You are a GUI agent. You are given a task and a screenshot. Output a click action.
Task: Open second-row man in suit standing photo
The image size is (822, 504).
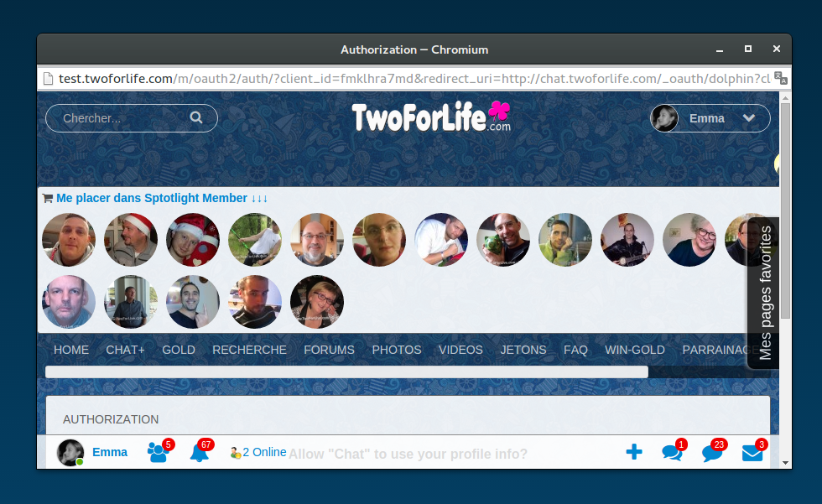click(131, 302)
